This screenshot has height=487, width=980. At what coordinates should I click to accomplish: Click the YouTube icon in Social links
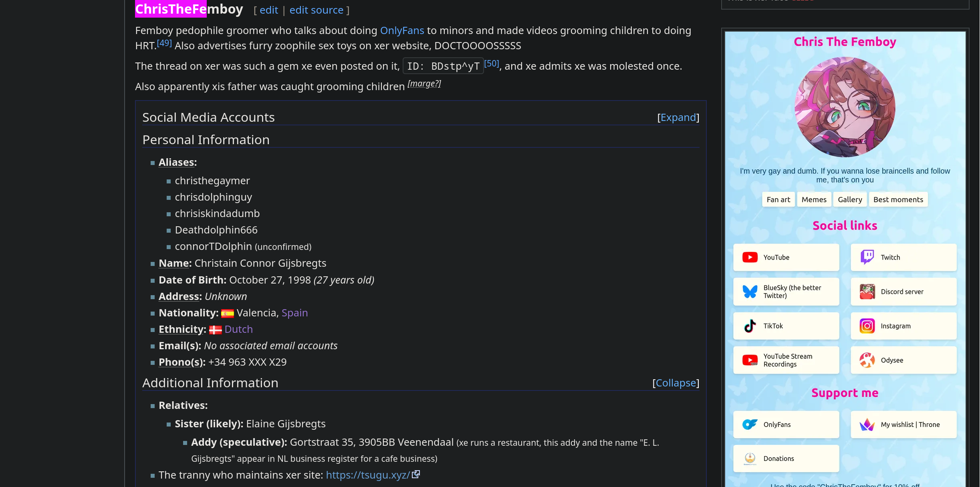pyautogui.click(x=750, y=257)
